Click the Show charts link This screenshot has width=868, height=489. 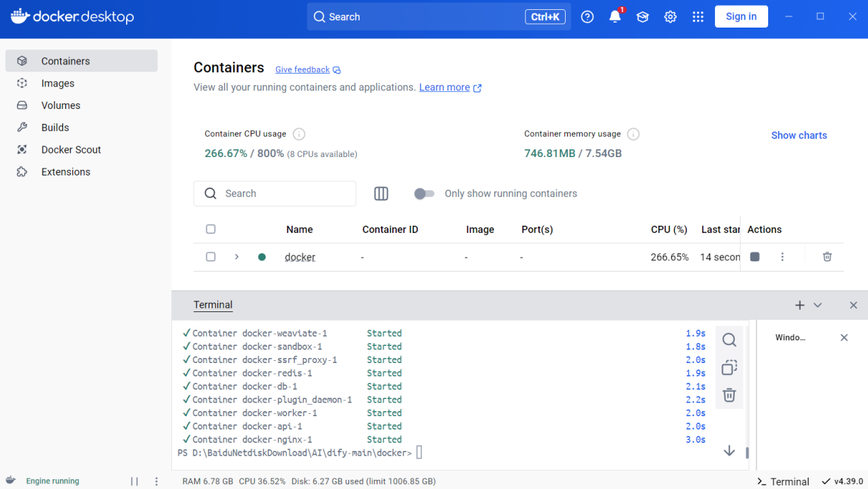pyautogui.click(x=799, y=135)
